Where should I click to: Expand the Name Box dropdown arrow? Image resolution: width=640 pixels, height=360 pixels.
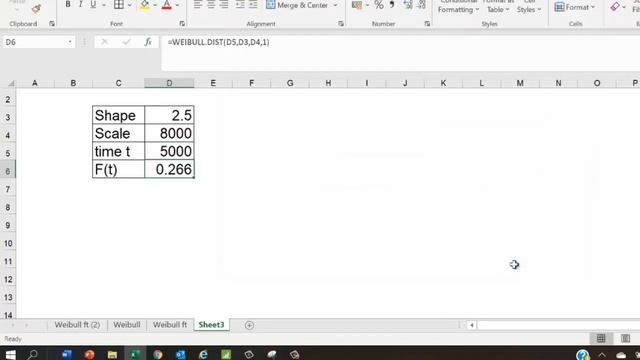(x=70, y=42)
